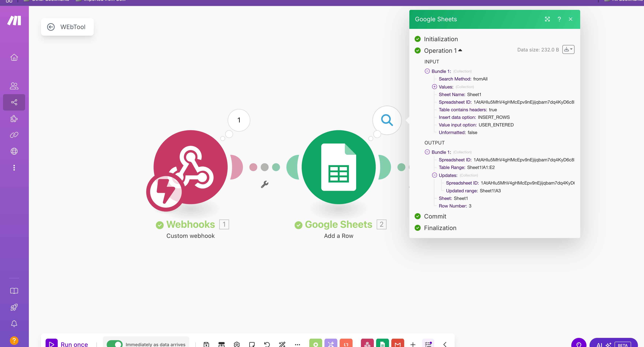Click the lightning instant trigger badge
This screenshot has height=347, width=644.
point(166,192)
